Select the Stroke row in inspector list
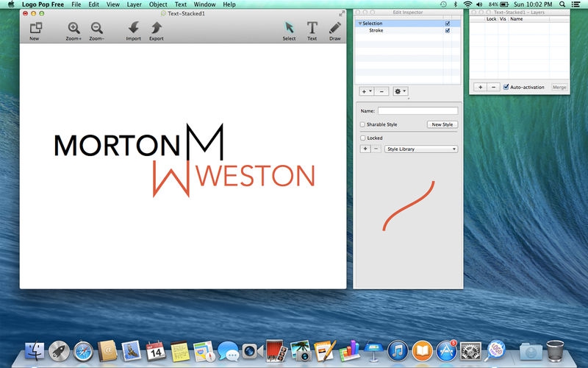This screenshot has height=368, width=588. (x=408, y=30)
